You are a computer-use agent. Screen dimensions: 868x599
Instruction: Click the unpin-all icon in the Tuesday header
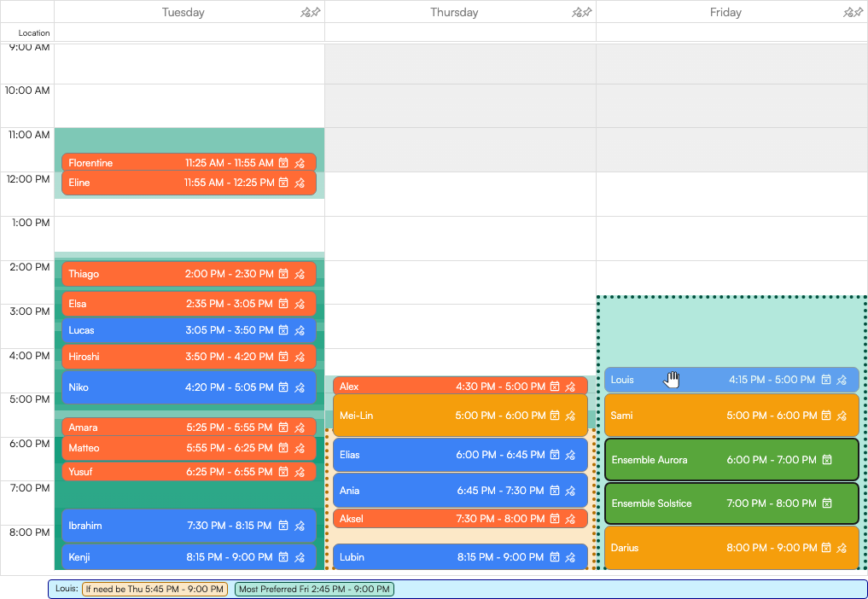click(x=305, y=12)
